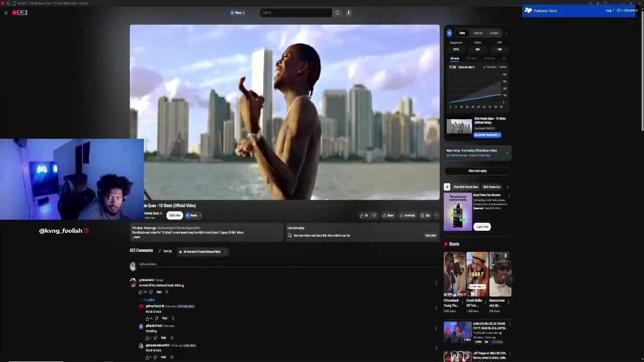644x362 pixels.
Task: Reload the page with the browser refresh icon
Action: pos(14,3)
